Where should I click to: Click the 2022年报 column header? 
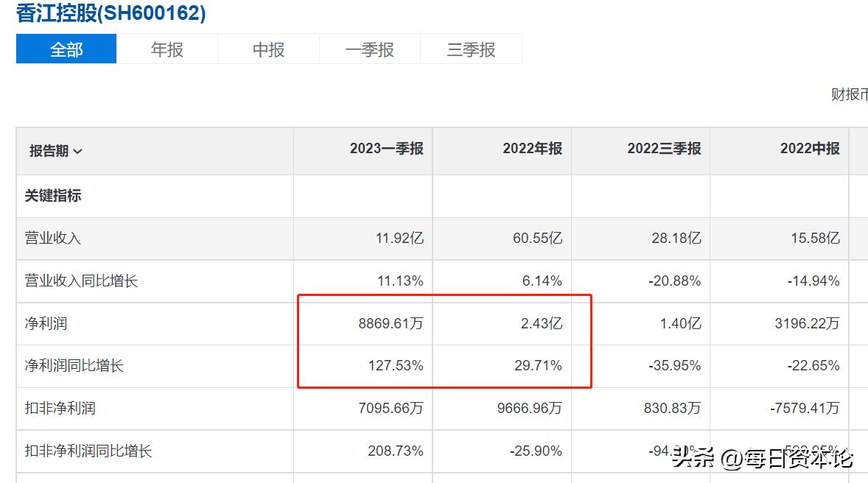(532, 149)
